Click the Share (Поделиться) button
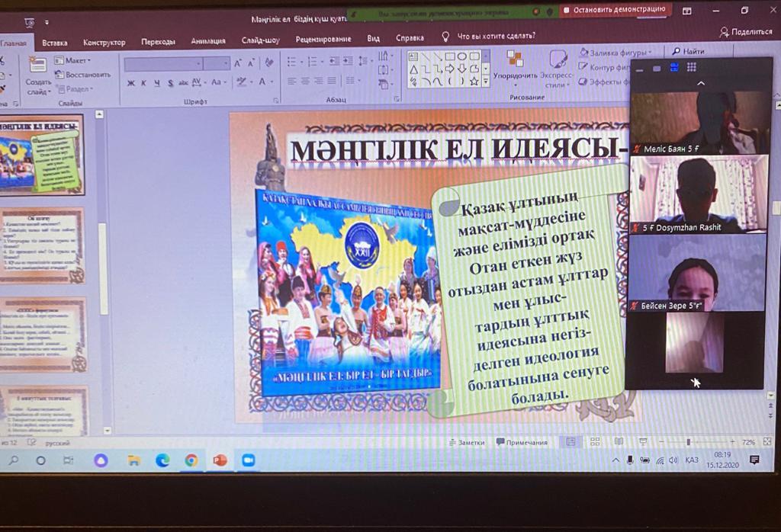Image resolution: width=781 pixels, height=532 pixels. 746,32
